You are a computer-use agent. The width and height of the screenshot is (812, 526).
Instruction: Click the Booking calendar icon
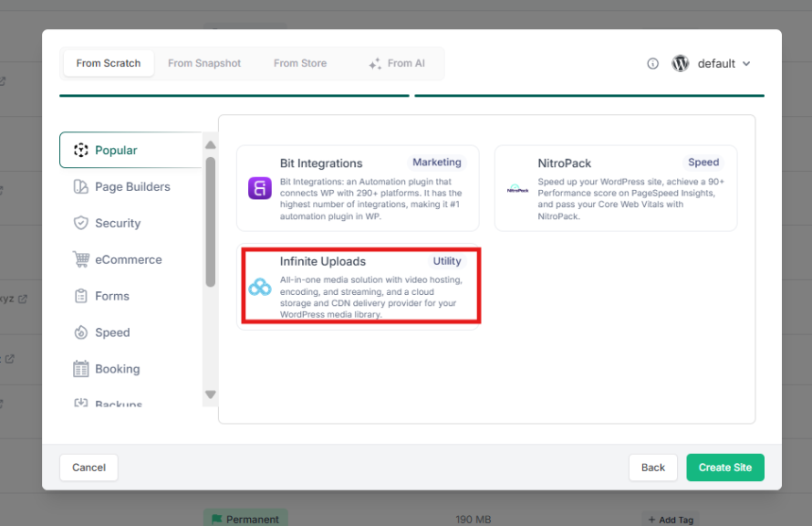coord(81,368)
